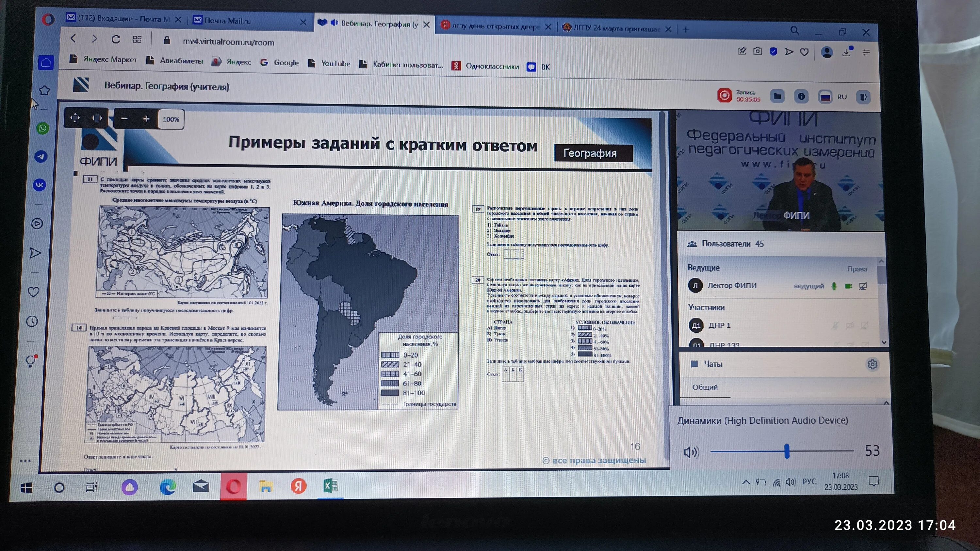Zoom out the slide with minus

(x=124, y=118)
